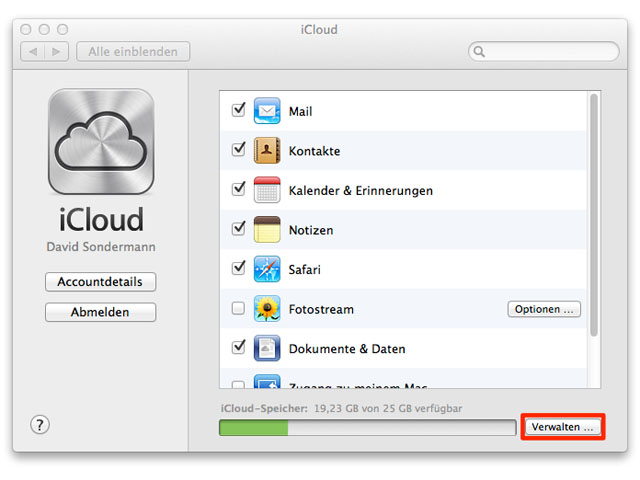Click the Dokumente & Daten icon
The image size is (640, 480).
[267, 348]
